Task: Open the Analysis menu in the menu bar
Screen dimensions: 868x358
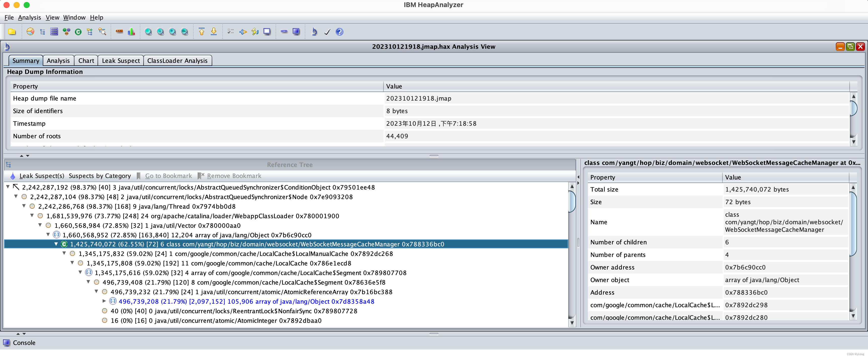Action: click(x=29, y=18)
